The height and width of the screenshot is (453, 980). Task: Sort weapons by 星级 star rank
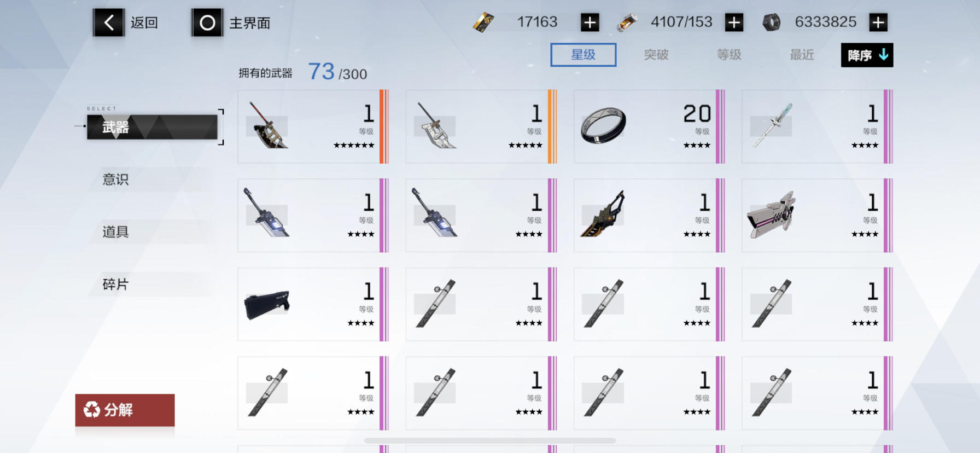pyautogui.click(x=583, y=55)
